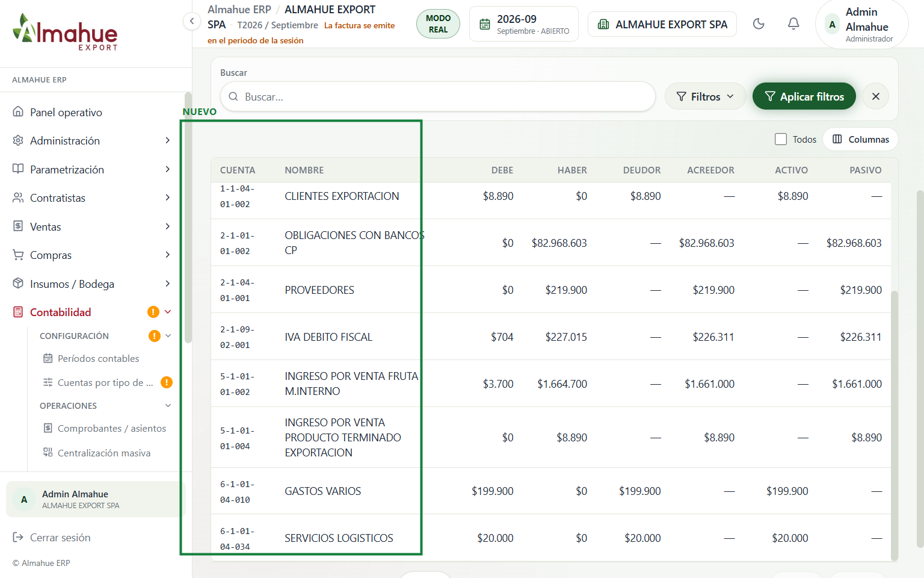Clear filters with the X button
The image size is (924, 578).
point(876,96)
